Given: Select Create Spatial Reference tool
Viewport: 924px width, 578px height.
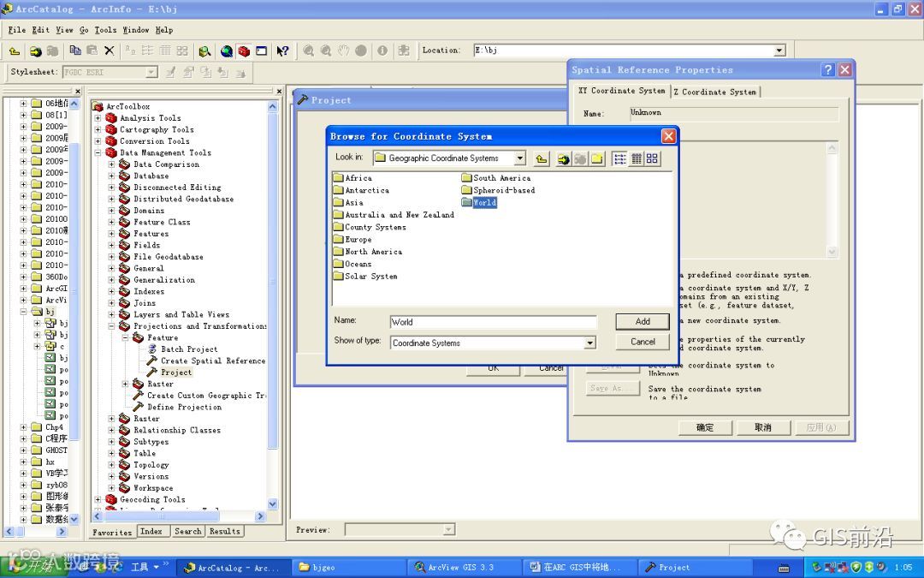Looking at the screenshot, I should pos(213,361).
